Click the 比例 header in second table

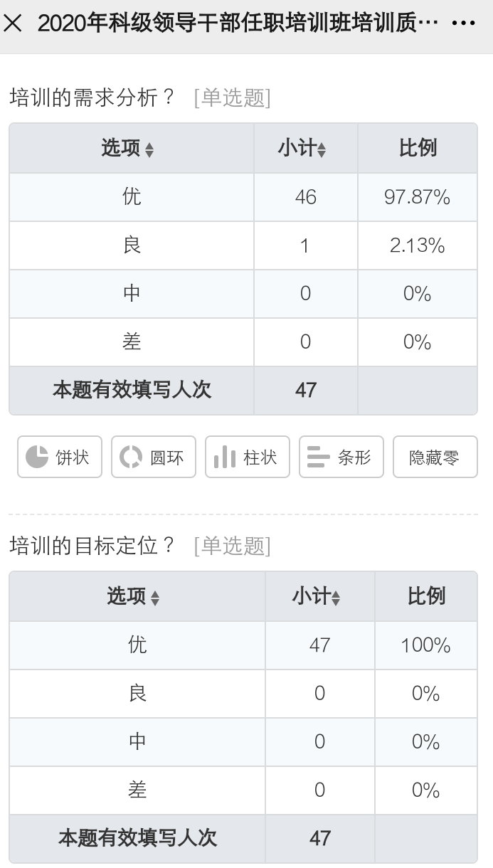tap(426, 596)
